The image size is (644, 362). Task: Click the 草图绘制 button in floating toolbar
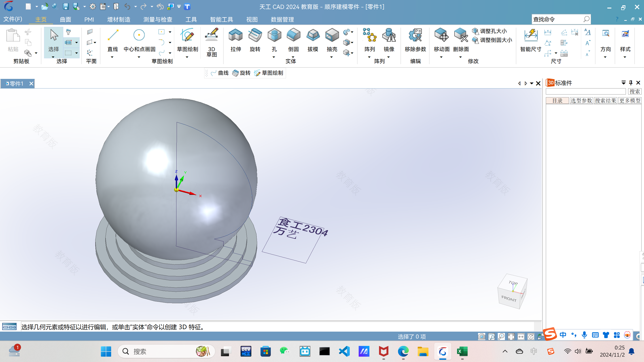(x=269, y=73)
